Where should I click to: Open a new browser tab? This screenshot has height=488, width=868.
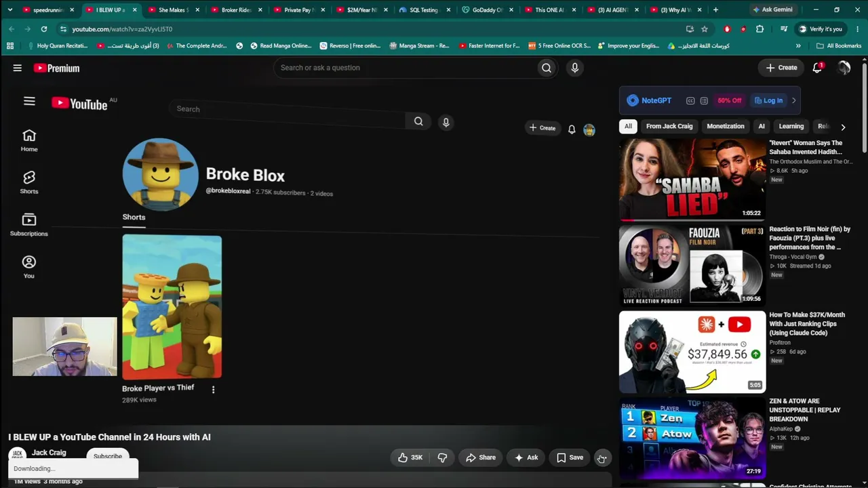pyautogui.click(x=715, y=10)
